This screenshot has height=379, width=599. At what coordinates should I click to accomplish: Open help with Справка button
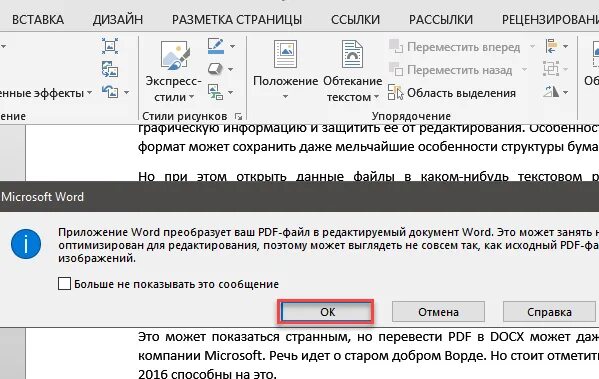coord(549,312)
